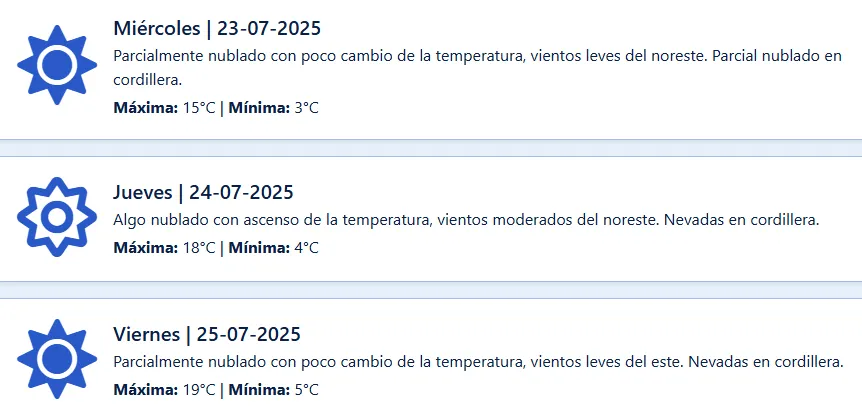Click the filled sun icon for Miércoles
862x417 pixels.
(57, 65)
